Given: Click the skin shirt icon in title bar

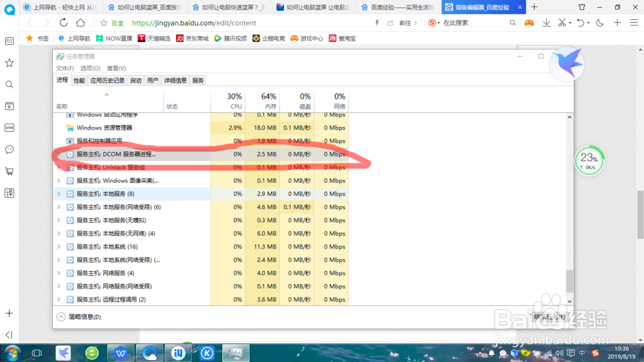Looking at the screenshot, I should point(582,7).
